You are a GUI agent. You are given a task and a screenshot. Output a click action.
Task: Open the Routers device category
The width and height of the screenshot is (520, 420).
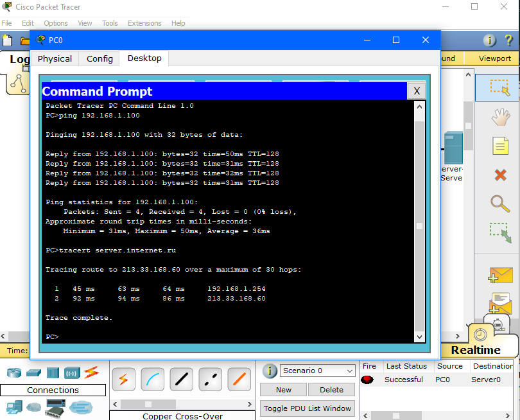pos(14,372)
